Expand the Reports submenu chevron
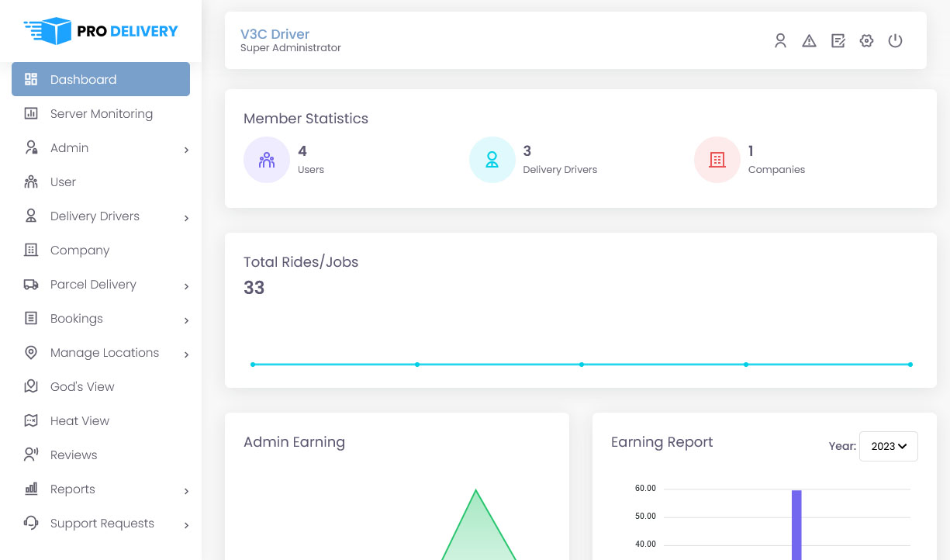Screen dimensions: 950x560 point(186,491)
